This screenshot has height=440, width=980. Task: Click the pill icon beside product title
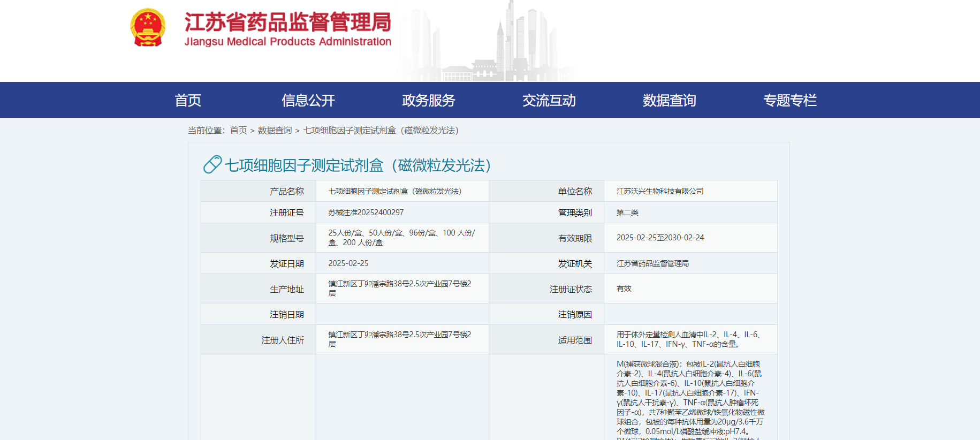point(212,164)
